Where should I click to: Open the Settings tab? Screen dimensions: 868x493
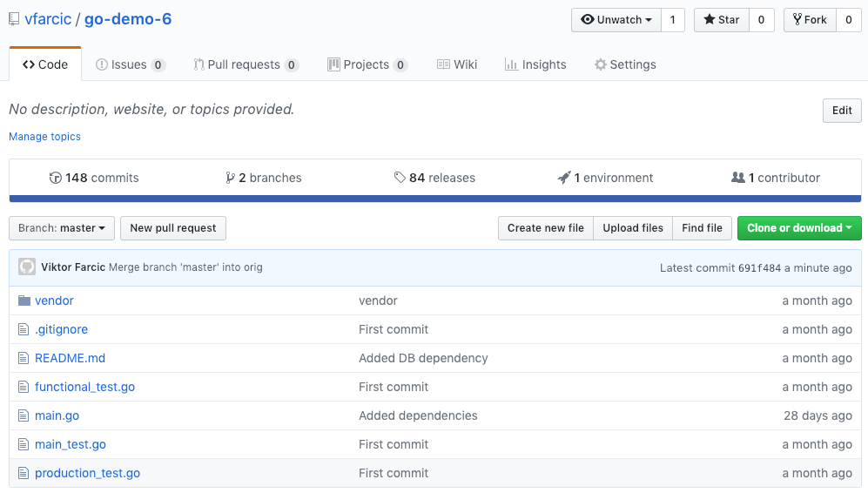point(625,64)
